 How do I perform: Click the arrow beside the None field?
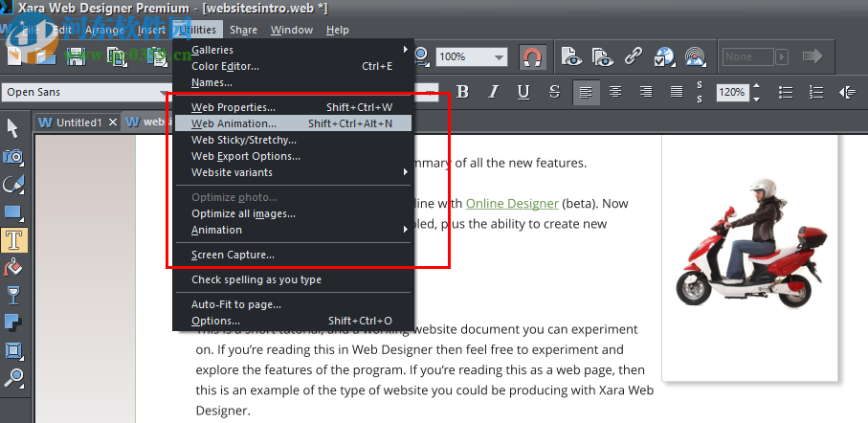[782, 56]
